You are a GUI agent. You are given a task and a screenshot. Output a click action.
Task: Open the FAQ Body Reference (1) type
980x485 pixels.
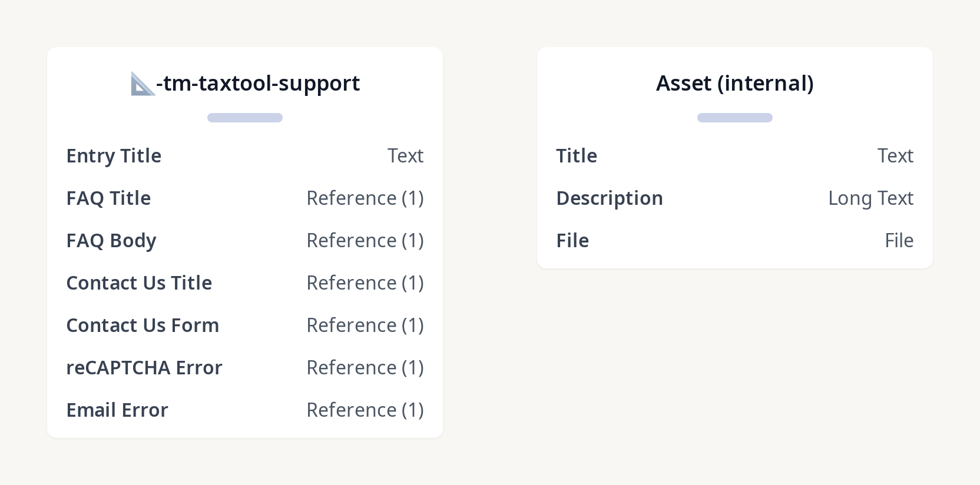coord(365,241)
